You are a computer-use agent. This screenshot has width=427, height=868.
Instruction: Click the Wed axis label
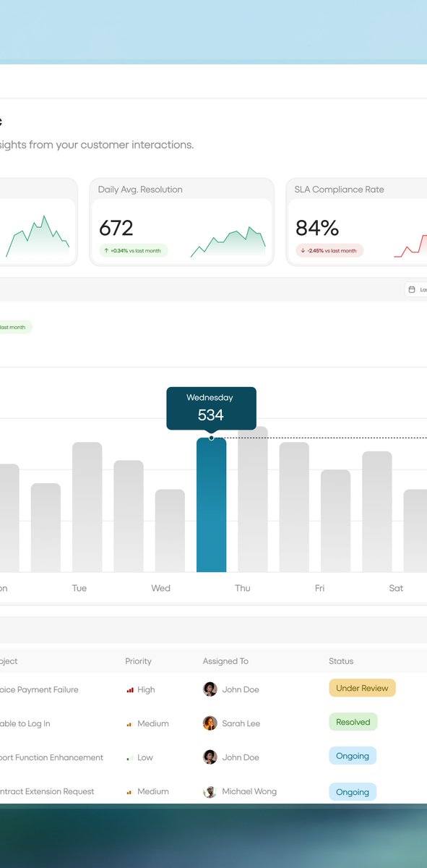pos(160,588)
